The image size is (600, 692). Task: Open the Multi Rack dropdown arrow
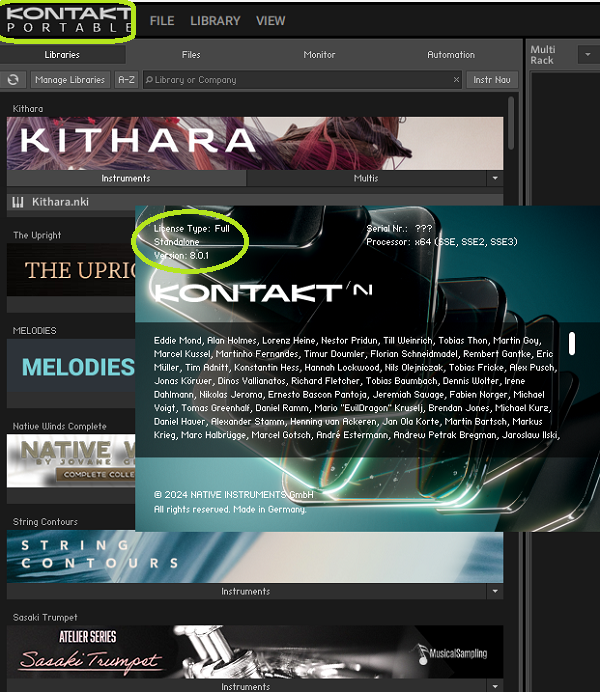[588, 55]
